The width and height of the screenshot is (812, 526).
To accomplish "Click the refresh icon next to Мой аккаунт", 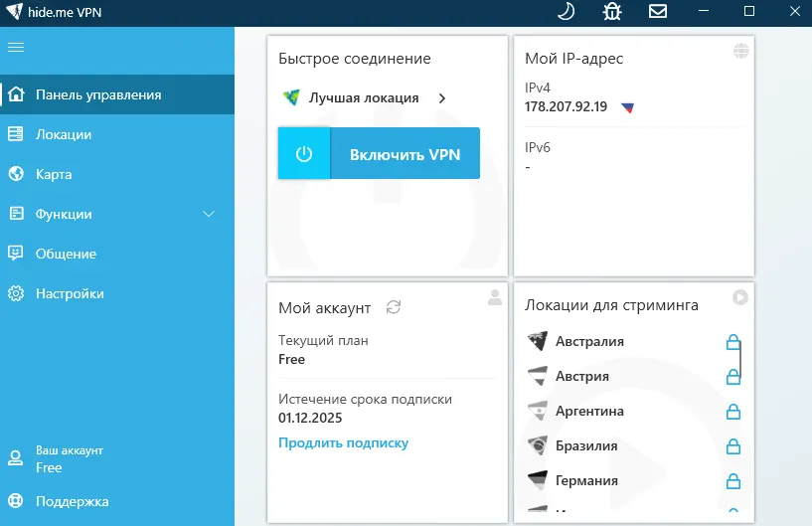I will [x=394, y=307].
